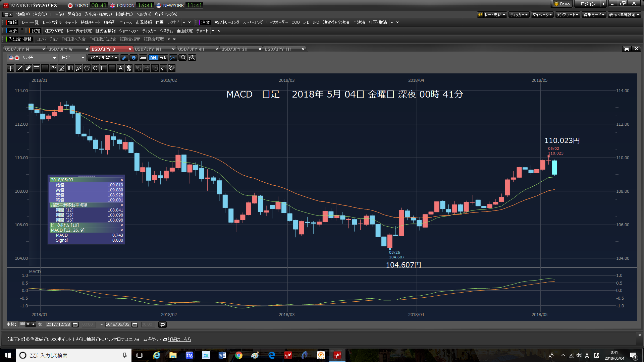644x362 pixels.
Task: Open the bar count 100 dropdown
Action: (28, 324)
